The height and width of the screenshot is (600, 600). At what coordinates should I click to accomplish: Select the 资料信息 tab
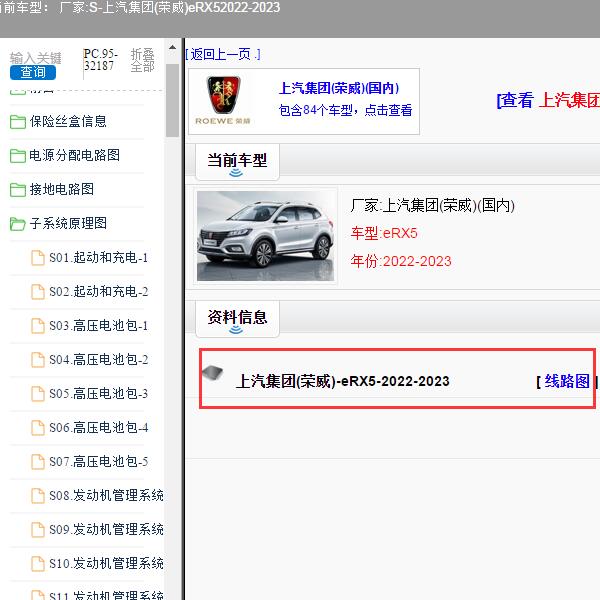[x=237, y=318]
